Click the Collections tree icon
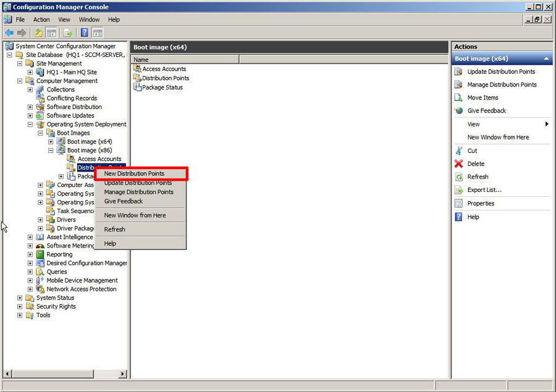This screenshot has height=392, width=556. 40,90
